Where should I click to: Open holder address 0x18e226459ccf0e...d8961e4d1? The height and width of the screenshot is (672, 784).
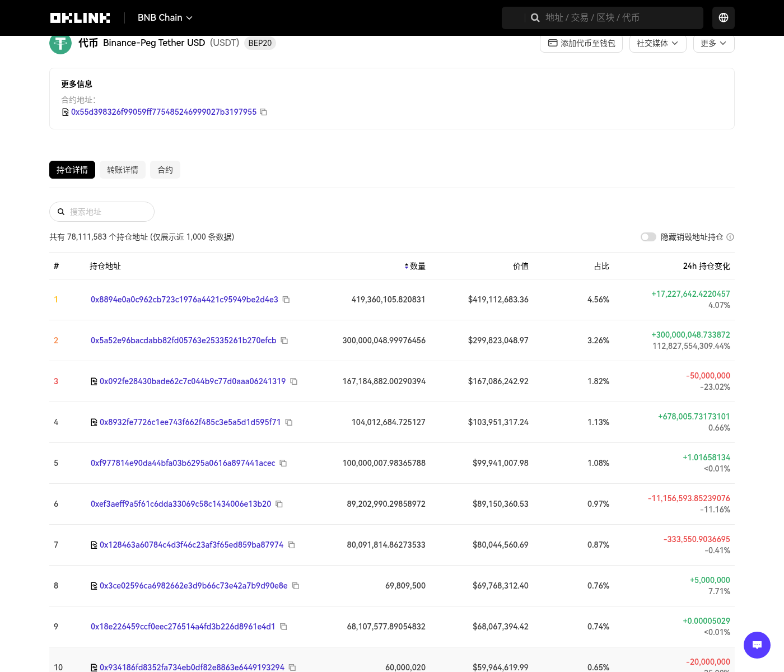pos(183,627)
